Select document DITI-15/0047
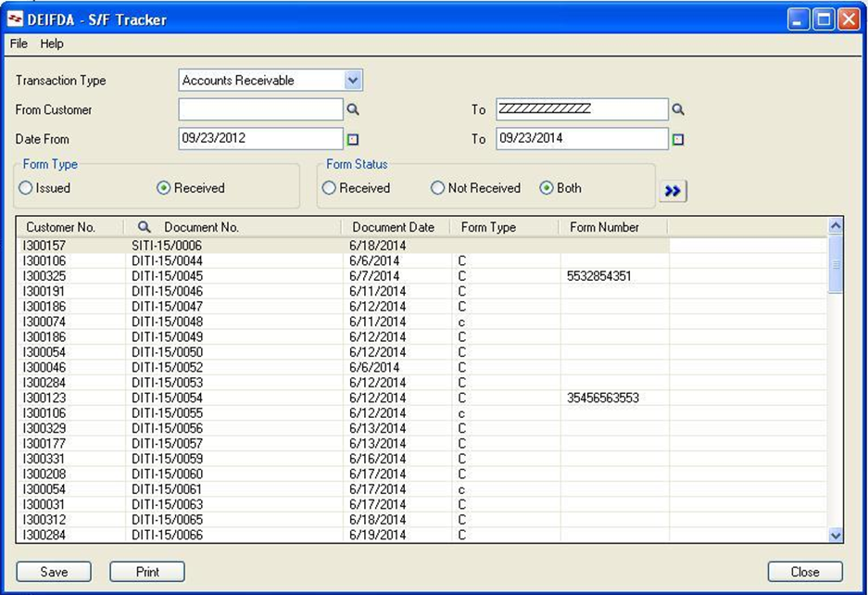This screenshot has width=868, height=595. 167,307
